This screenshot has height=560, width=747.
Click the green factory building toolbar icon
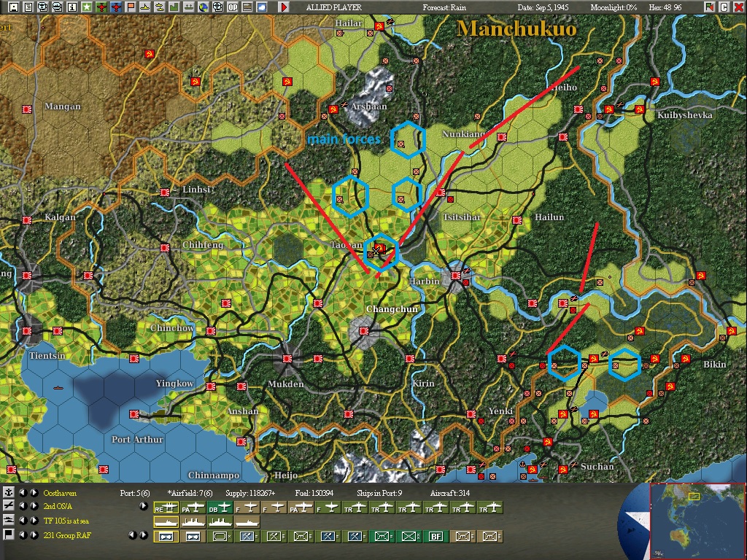tap(174, 7)
